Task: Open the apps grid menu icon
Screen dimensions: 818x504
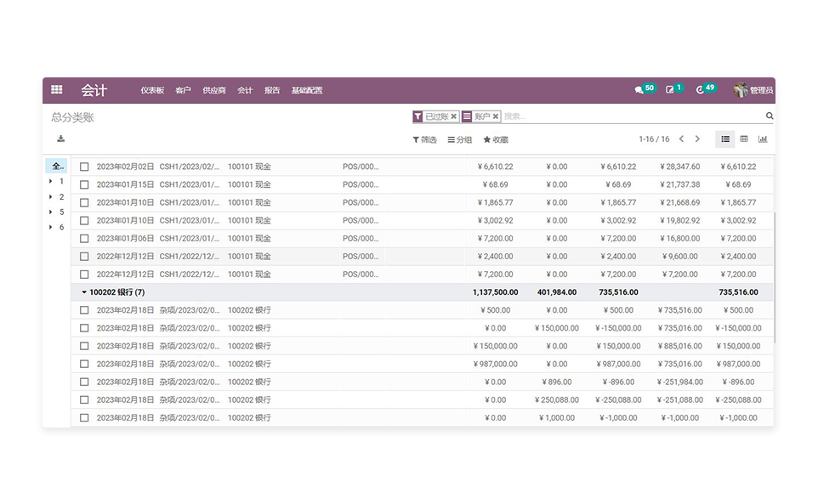Action: (57, 90)
